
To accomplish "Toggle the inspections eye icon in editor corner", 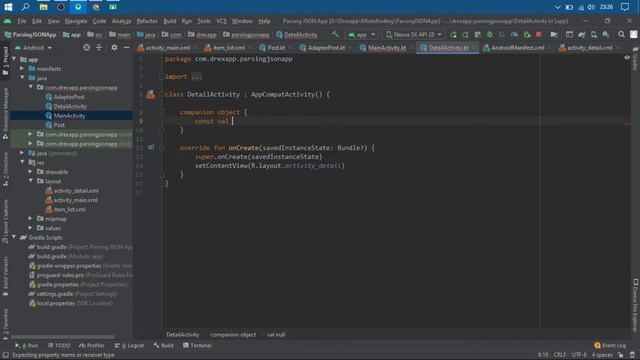I will (x=627, y=58).
